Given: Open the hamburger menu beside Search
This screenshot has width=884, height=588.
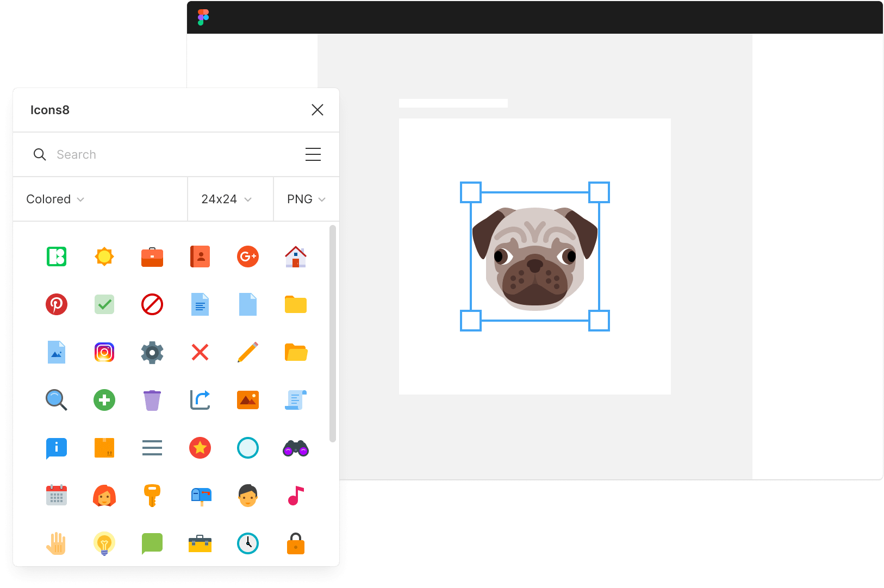Looking at the screenshot, I should pyautogui.click(x=313, y=154).
